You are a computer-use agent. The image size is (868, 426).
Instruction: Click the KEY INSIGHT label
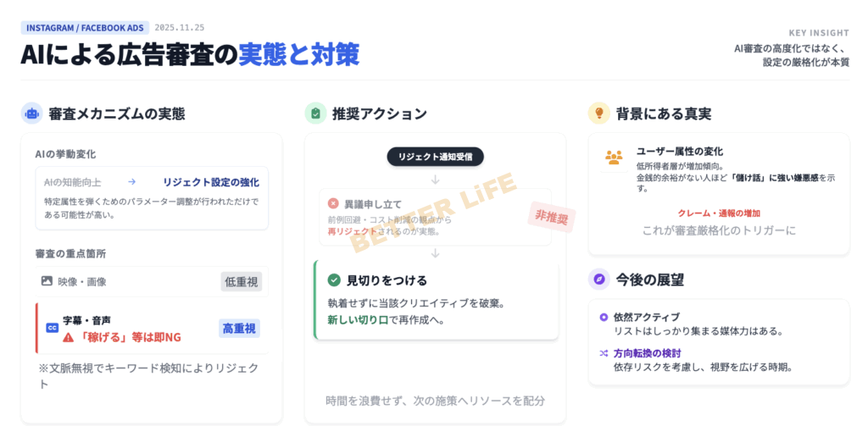coord(819,33)
